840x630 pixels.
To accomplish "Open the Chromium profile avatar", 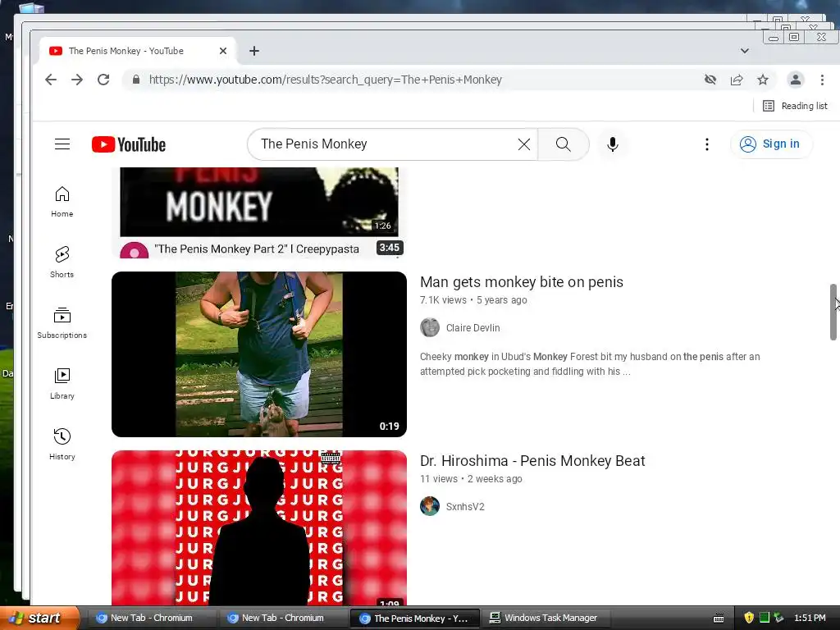I will (x=796, y=80).
